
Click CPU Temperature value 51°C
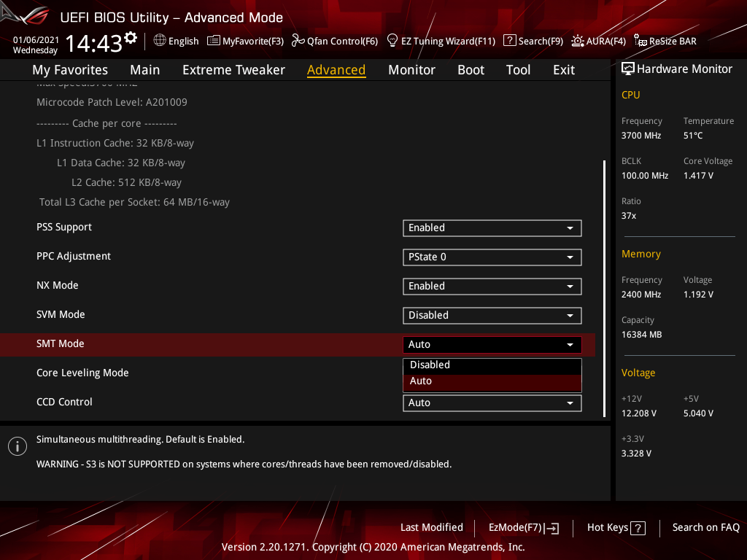tap(693, 136)
